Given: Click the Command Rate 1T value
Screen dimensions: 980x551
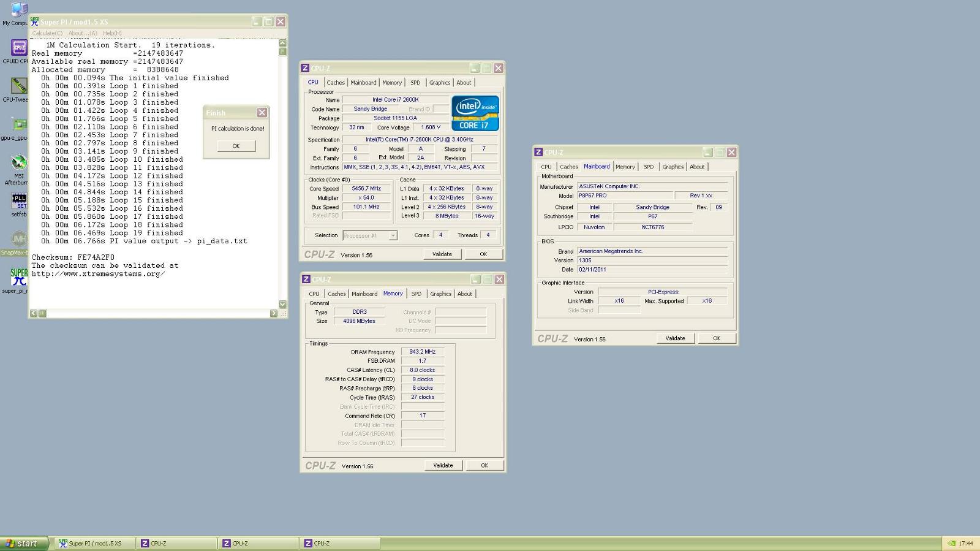Looking at the screenshot, I should point(423,416).
